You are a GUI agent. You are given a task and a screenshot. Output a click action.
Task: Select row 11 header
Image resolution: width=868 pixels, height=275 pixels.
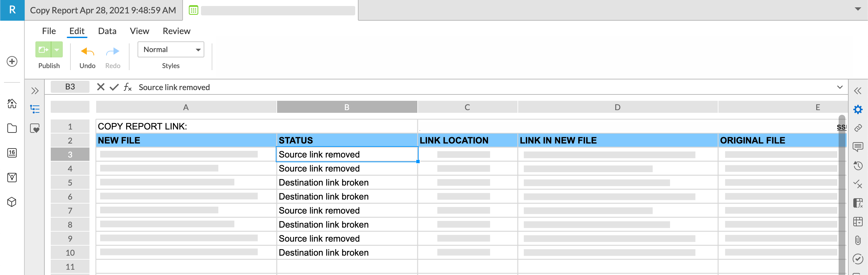point(70,267)
